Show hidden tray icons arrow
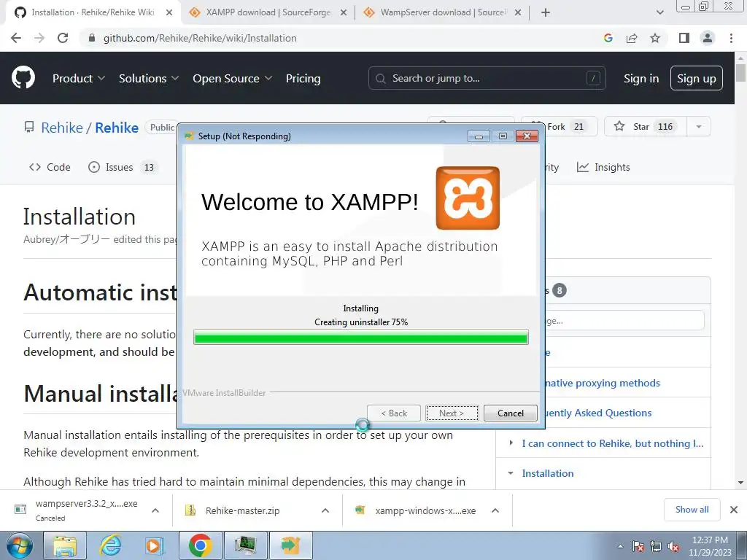The image size is (747, 560). tap(620, 546)
